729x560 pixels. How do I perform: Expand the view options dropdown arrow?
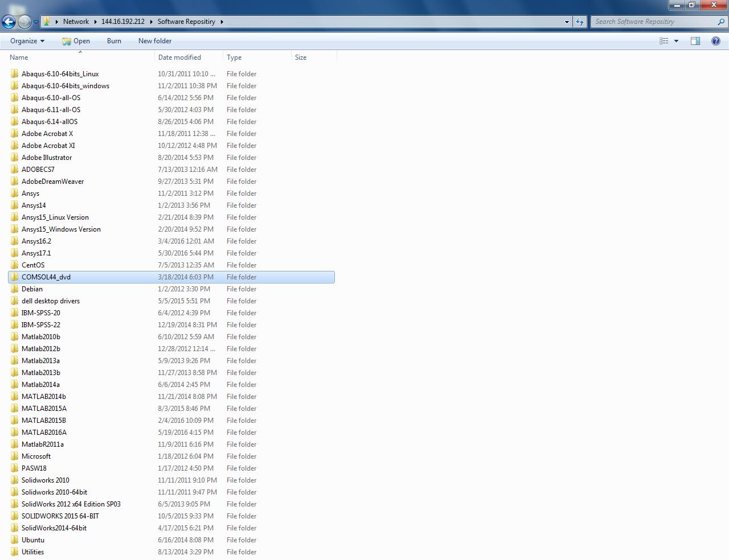pos(676,41)
